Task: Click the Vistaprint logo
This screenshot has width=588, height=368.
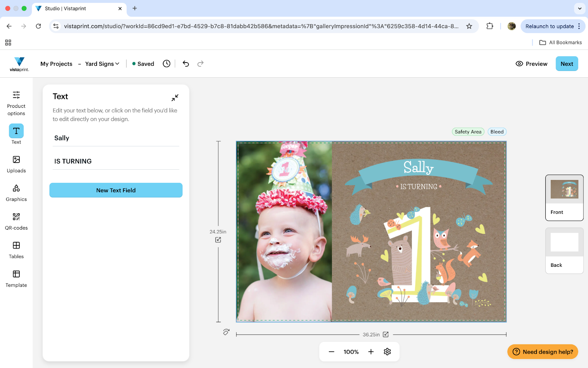Action: [x=19, y=64]
